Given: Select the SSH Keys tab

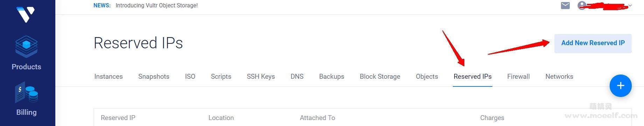Looking at the screenshot, I should tap(261, 77).
